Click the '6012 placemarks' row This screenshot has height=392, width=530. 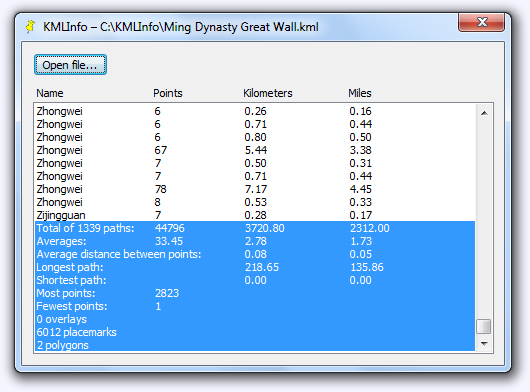[255, 332]
